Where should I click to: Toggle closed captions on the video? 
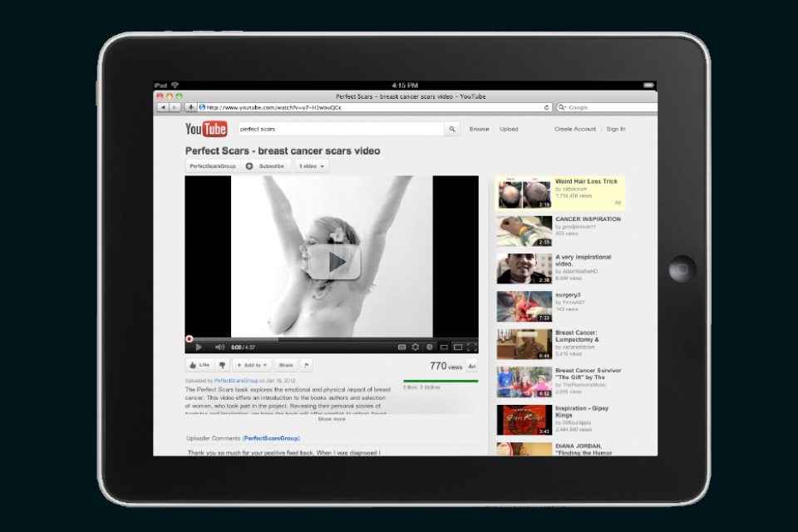coord(401,347)
